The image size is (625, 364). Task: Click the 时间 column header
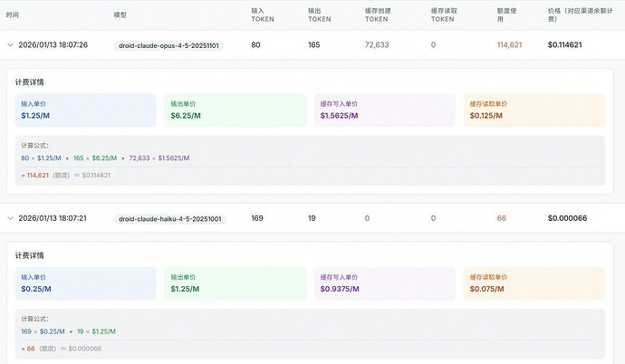coord(13,14)
